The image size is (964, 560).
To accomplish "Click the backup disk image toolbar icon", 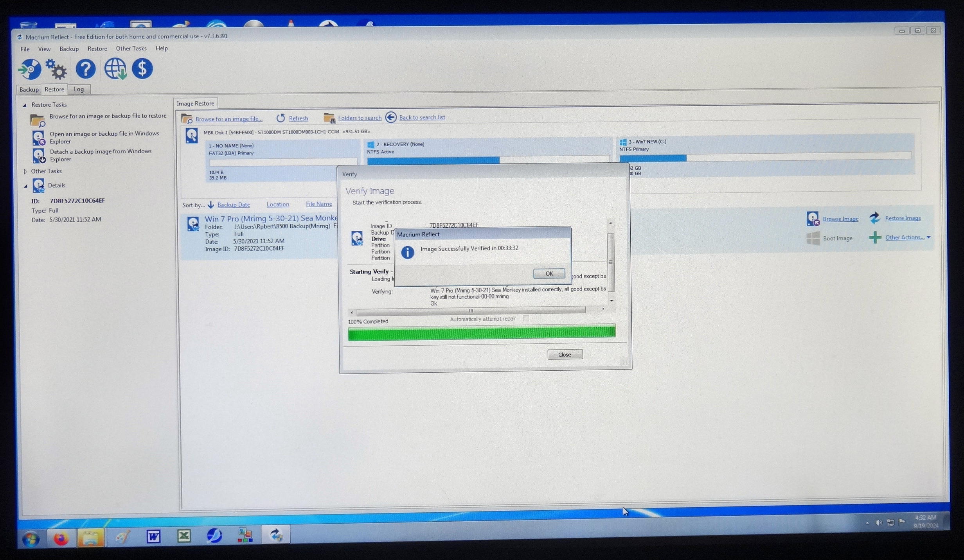I will (x=30, y=69).
